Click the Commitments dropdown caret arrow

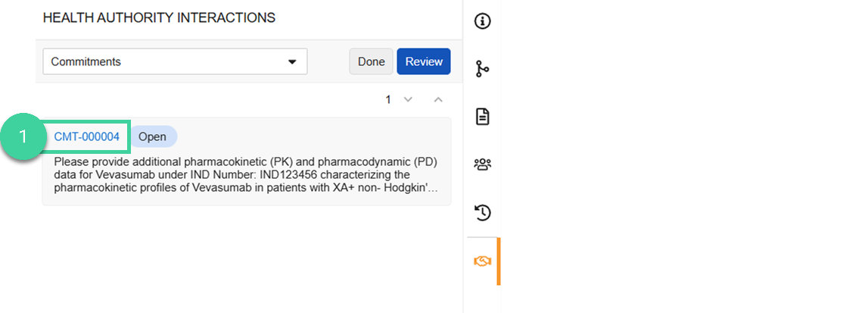292,62
